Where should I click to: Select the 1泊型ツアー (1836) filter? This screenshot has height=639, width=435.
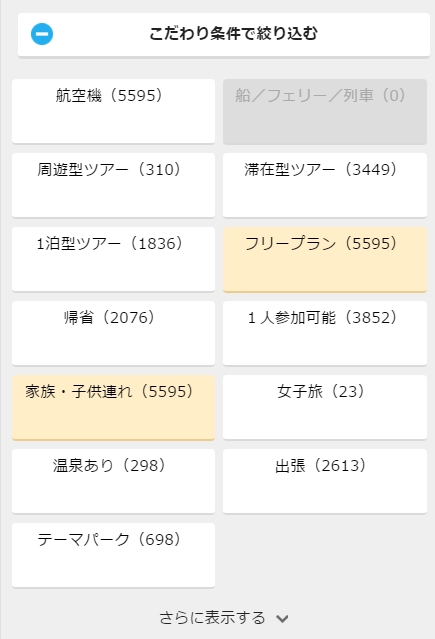point(113,259)
